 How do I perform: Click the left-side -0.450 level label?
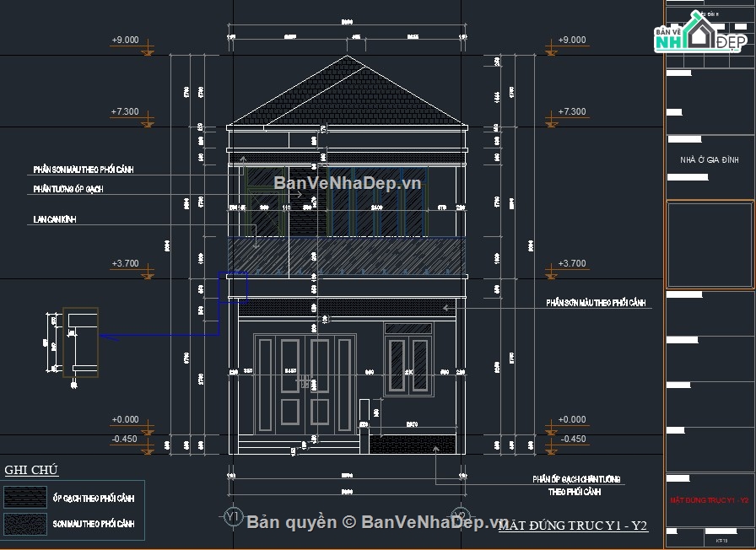click(124, 439)
